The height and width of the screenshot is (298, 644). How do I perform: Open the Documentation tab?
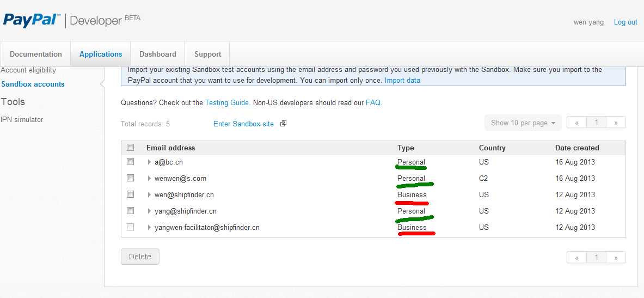point(36,54)
